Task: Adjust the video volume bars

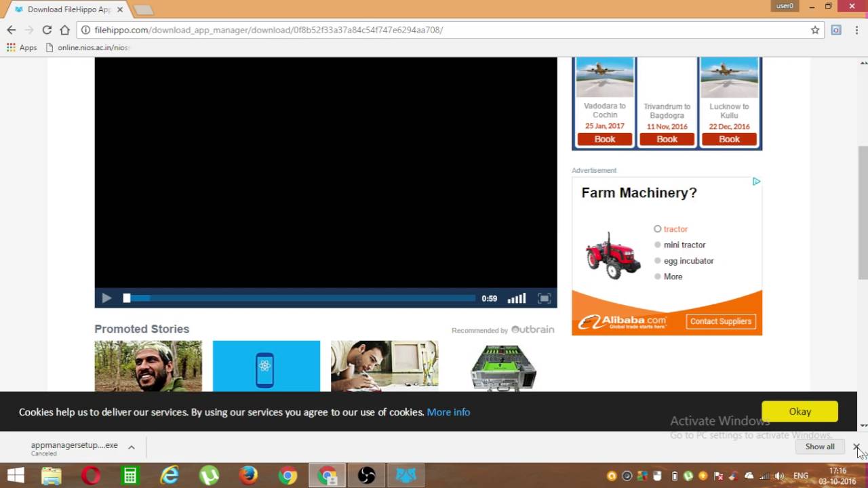Action: pyautogui.click(x=517, y=298)
